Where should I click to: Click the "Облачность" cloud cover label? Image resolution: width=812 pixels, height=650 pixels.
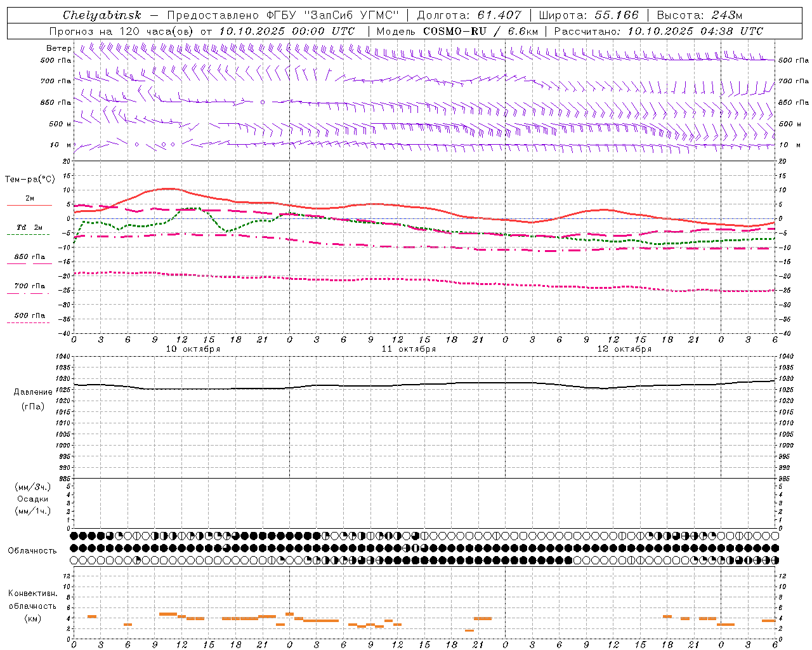coord(32,551)
